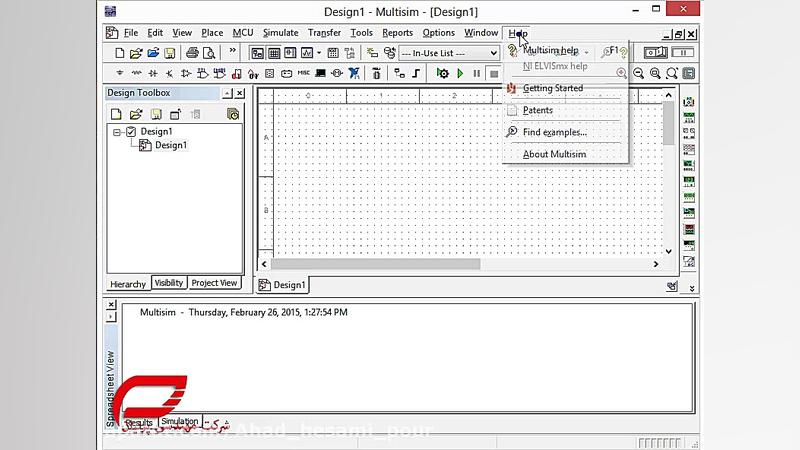Open a design file from the main toolbar
The image size is (800, 450).
click(136, 53)
